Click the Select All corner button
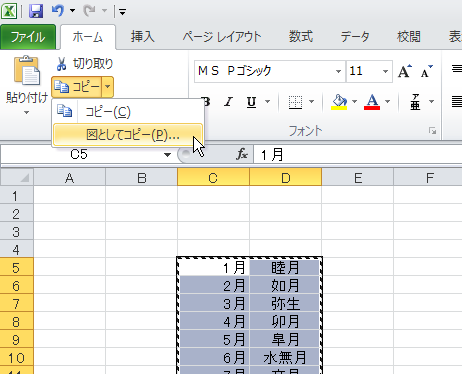462x374 pixels. (17, 177)
